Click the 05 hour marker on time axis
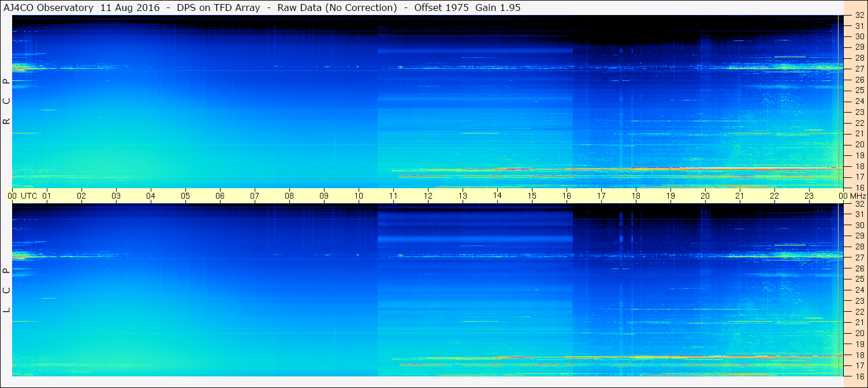The image size is (868, 388). [185, 196]
